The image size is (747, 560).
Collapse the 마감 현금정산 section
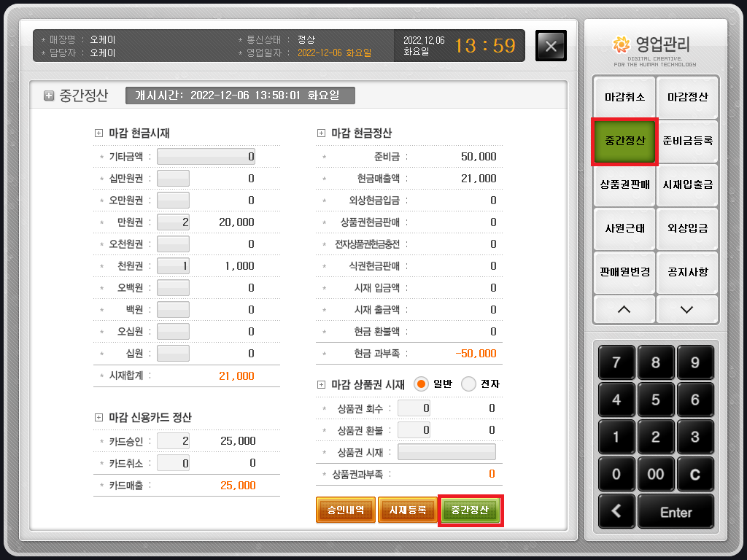click(x=321, y=133)
